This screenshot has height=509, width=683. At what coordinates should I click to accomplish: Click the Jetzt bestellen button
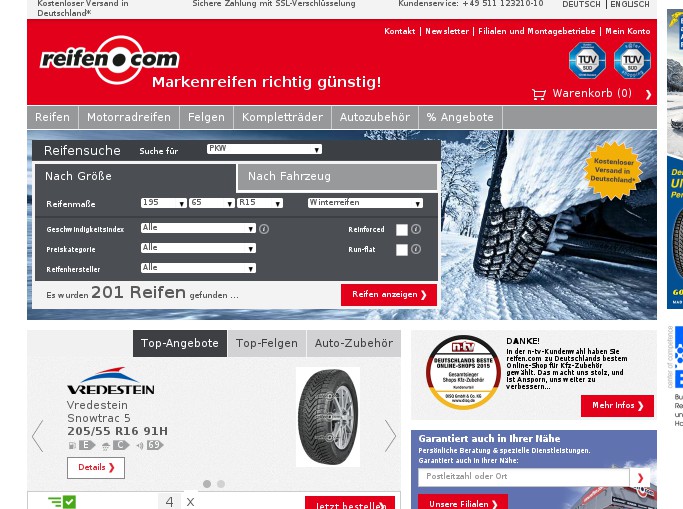coord(350,504)
